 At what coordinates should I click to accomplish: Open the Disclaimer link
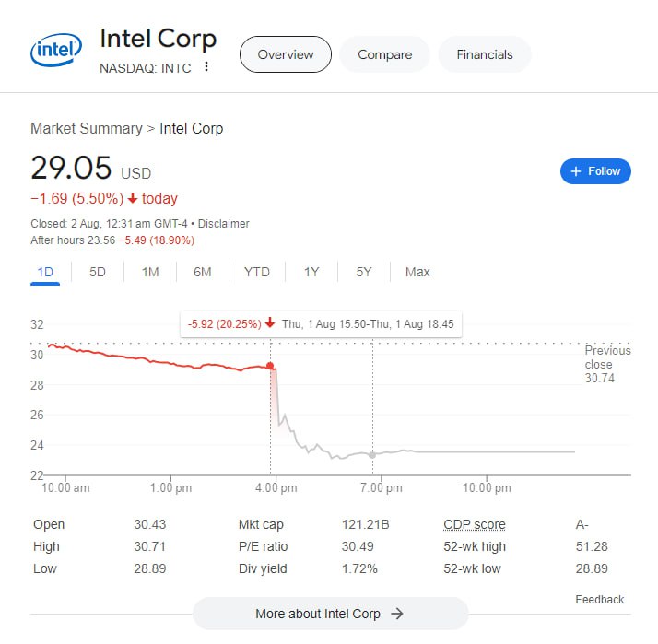pyautogui.click(x=224, y=224)
